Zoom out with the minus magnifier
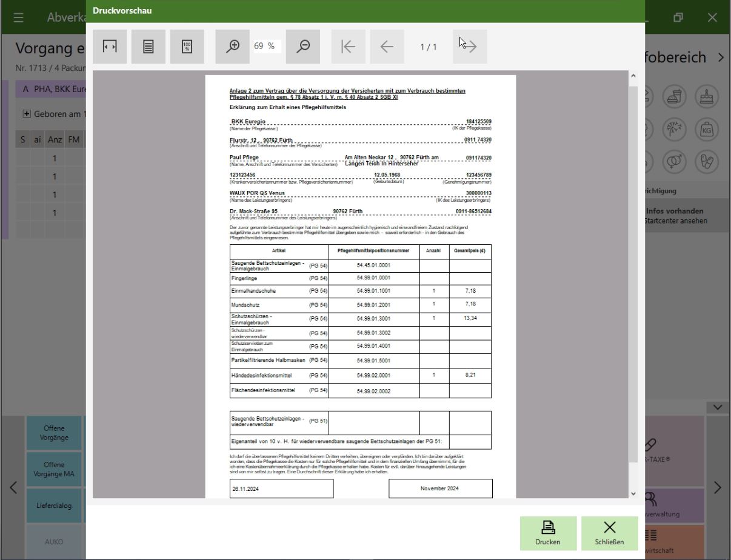Viewport: 731px width, 560px height. tap(303, 47)
